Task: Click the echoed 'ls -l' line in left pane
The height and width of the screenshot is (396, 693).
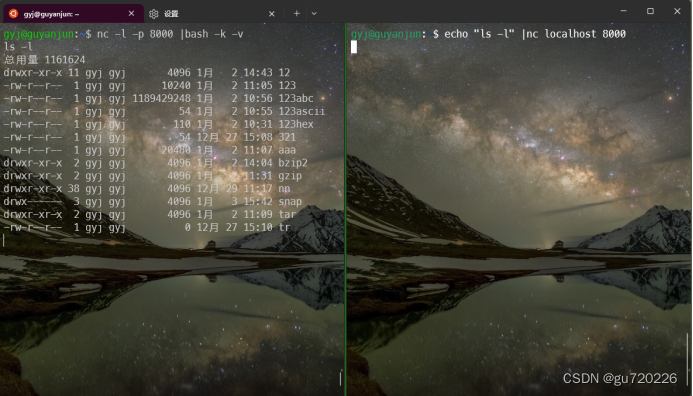Action: click(x=18, y=47)
